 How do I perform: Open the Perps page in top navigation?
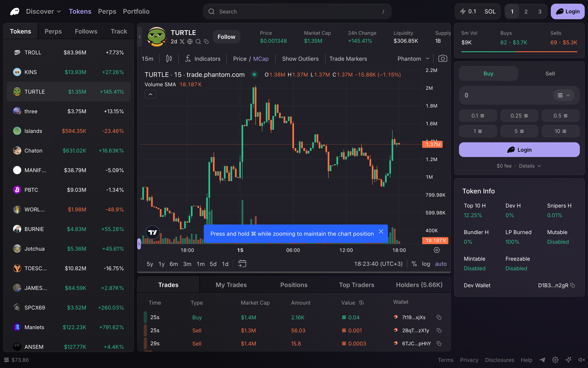(x=107, y=11)
